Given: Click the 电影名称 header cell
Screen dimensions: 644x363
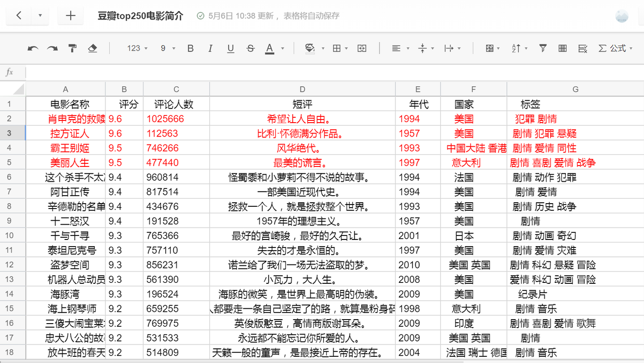Looking at the screenshot, I should (66, 104).
